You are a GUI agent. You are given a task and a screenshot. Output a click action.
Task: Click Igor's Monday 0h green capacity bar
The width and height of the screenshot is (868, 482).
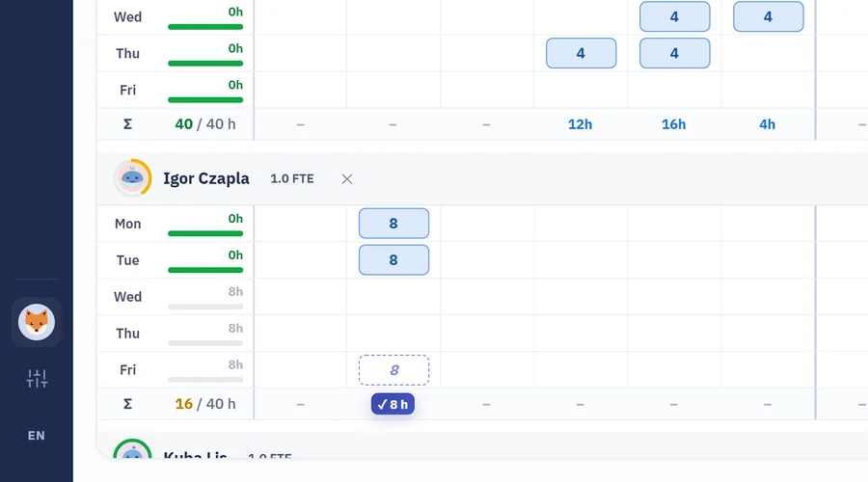point(205,233)
